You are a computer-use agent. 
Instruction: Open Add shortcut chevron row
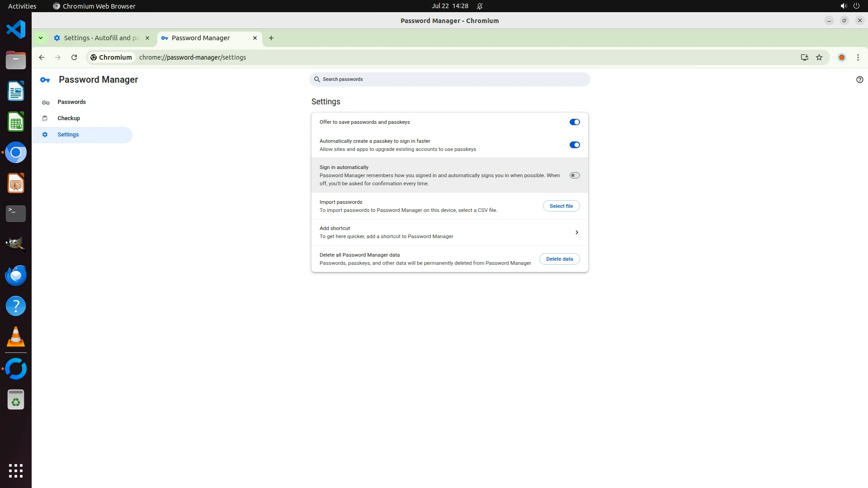(576, 232)
